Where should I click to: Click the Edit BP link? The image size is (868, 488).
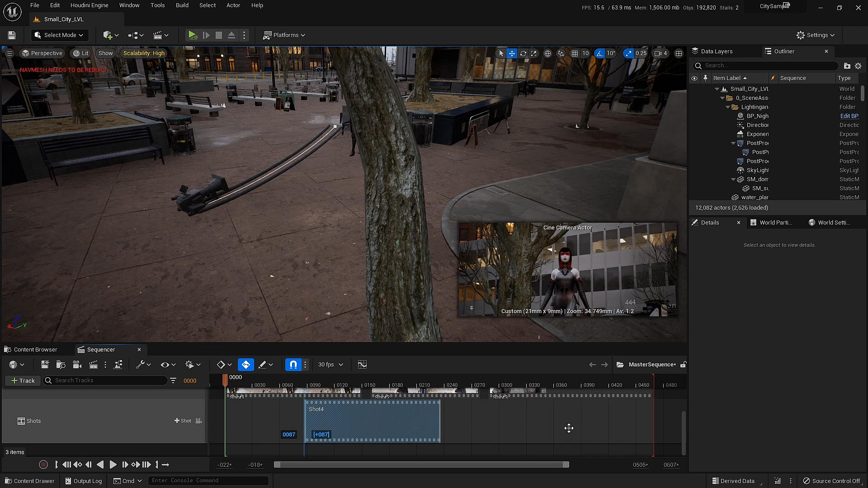coord(849,116)
